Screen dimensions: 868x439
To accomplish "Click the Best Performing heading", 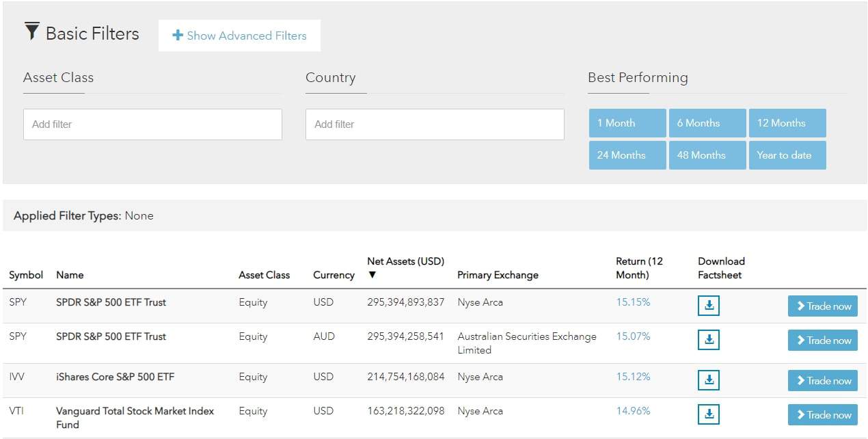I will point(638,78).
